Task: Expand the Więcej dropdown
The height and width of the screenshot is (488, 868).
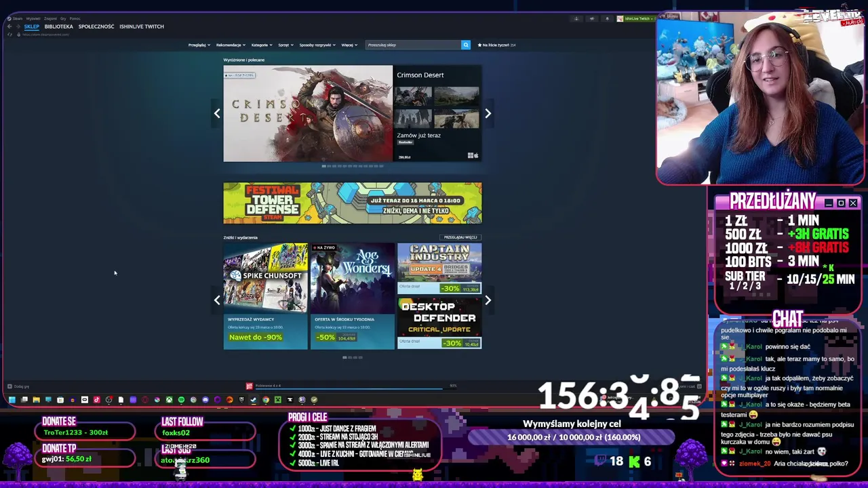Action: (349, 45)
